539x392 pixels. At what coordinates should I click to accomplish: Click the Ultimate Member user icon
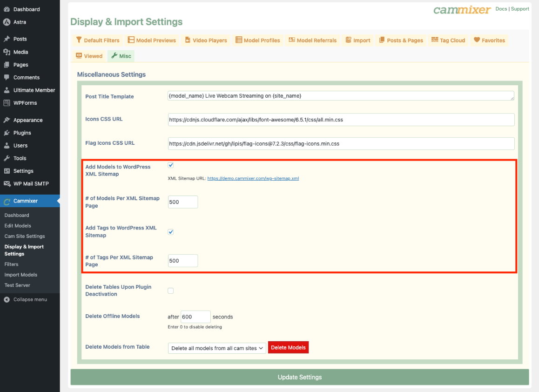coord(7,90)
